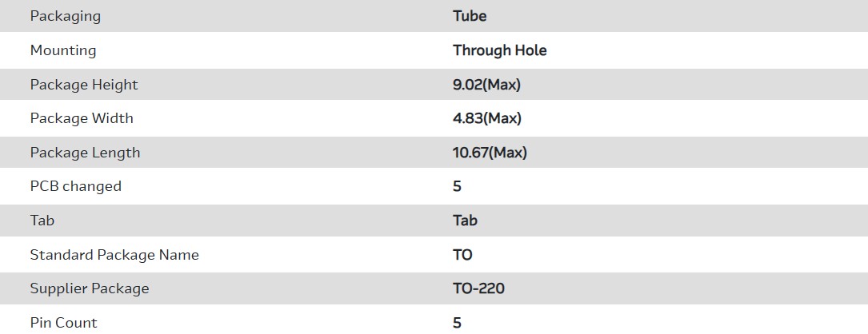Screen dimensions: 868x334
Task: Click the Package Height label
Action: (84, 85)
